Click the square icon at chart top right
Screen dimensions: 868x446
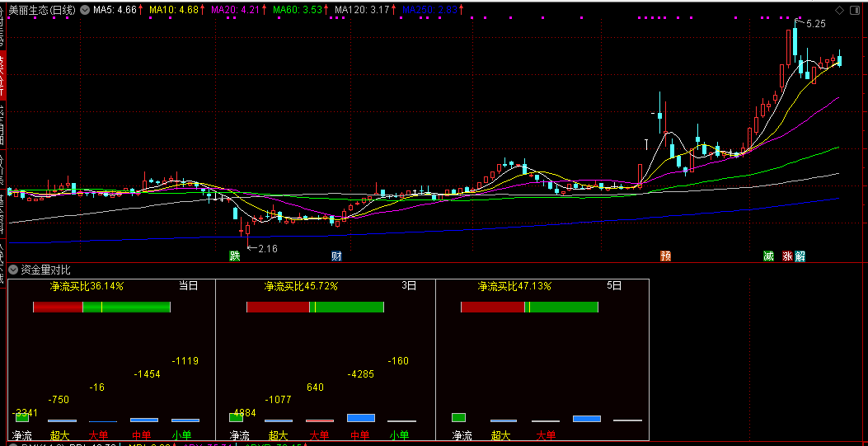855,10
